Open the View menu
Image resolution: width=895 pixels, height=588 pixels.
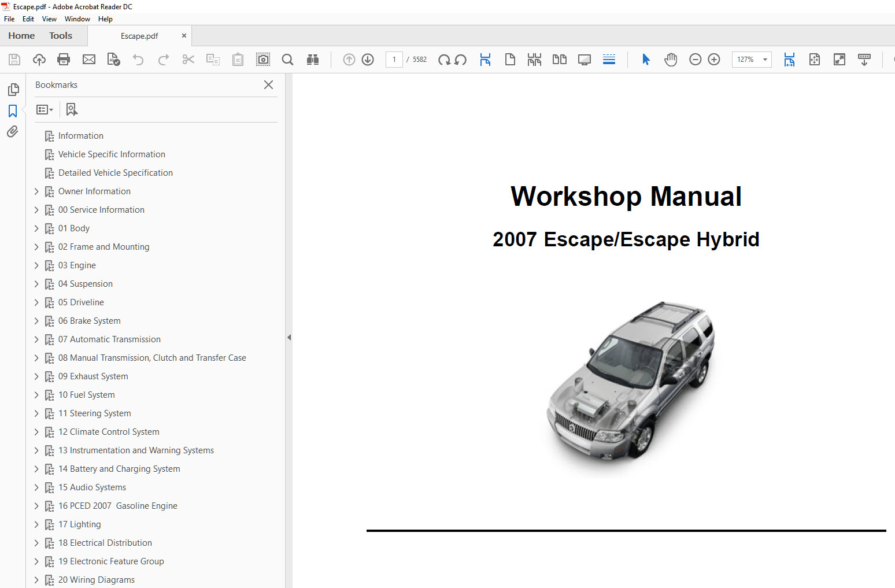pyautogui.click(x=49, y=19)
